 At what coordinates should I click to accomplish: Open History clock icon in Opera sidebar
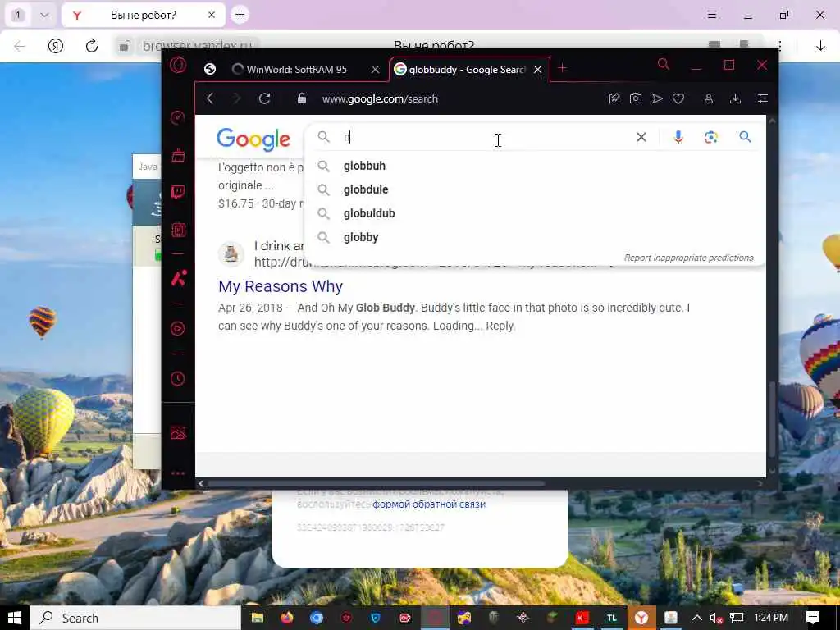click(178, 379)
